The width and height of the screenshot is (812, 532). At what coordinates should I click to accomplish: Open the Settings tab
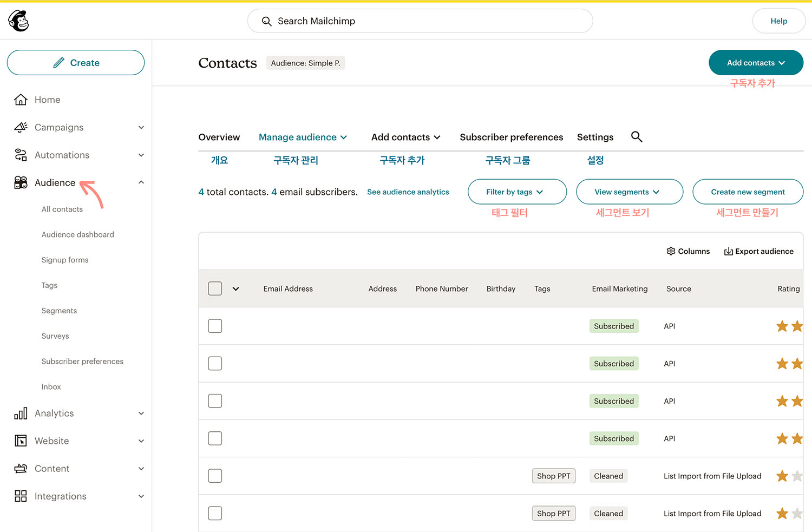595,137
